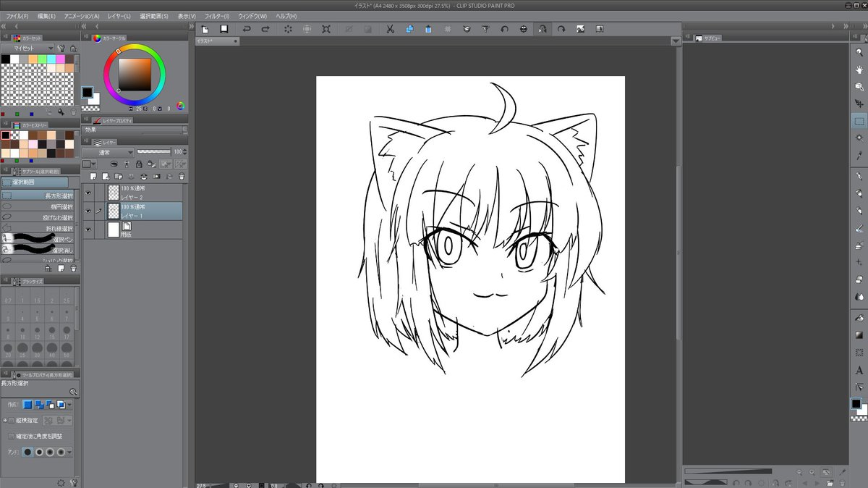Image resolution: width=868 pixels, height=488 pixels.
Task: Select the Hand move tool in right toolbar
Action: tap(859, 70)
